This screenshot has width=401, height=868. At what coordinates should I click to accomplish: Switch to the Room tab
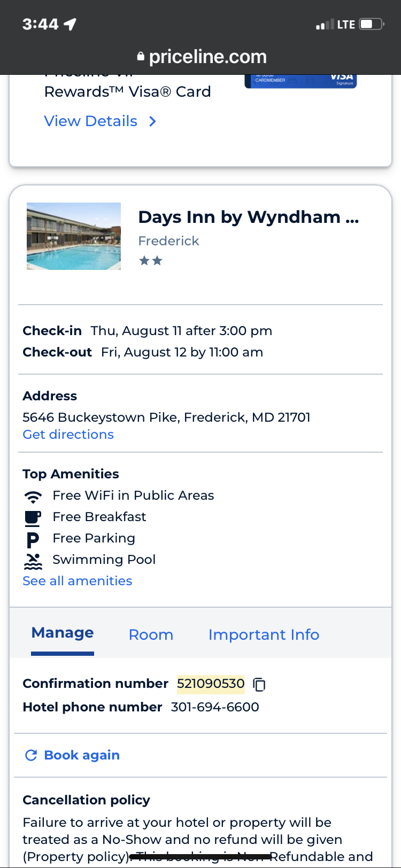[151, 635]
